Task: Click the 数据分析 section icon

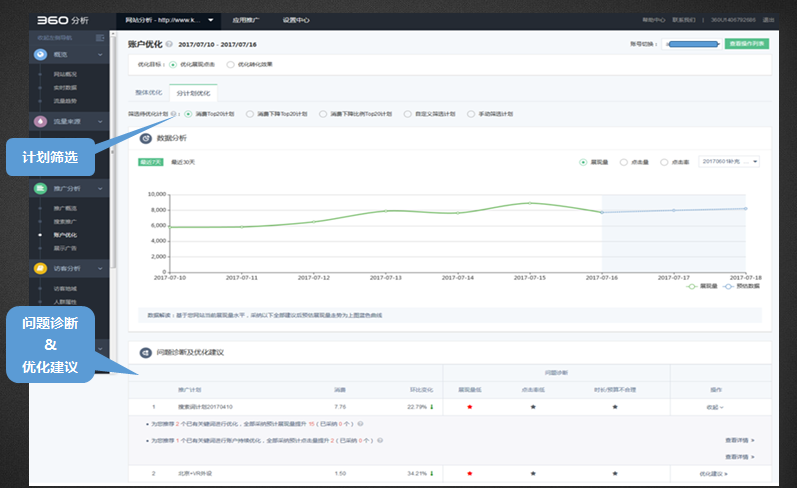Action: tap(146, 137)
